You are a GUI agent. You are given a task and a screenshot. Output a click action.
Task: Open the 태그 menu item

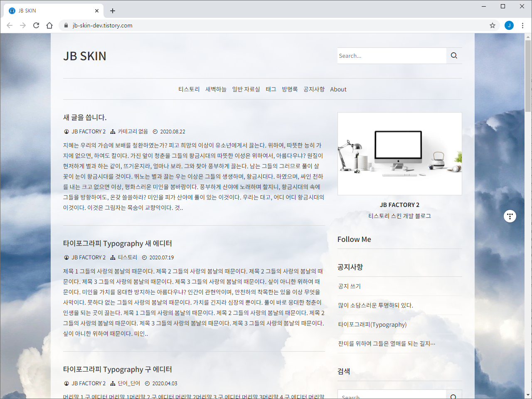(x=271, y=89)
